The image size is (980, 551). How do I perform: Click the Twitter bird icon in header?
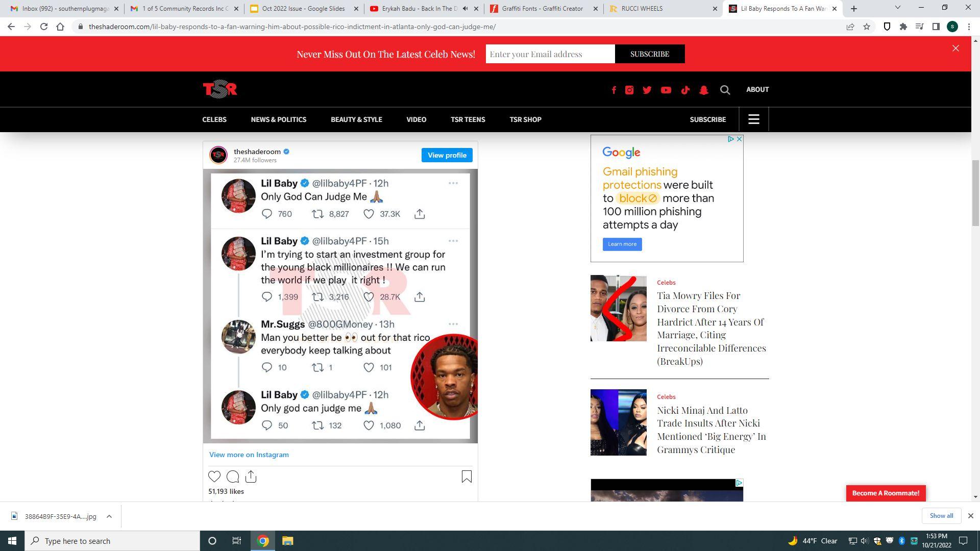pos(647,90)
